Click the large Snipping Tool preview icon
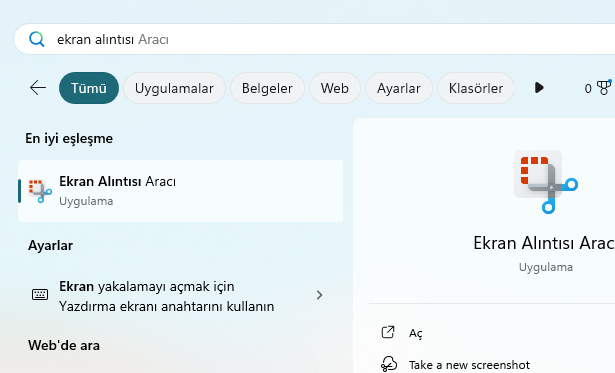The width and height of the screenshot is (615, 373). 546,182
